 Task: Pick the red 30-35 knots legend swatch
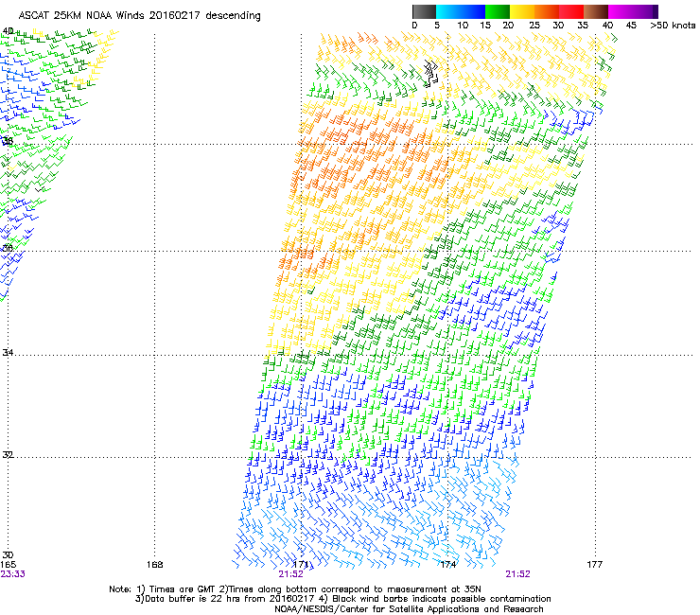pos(571,11)
